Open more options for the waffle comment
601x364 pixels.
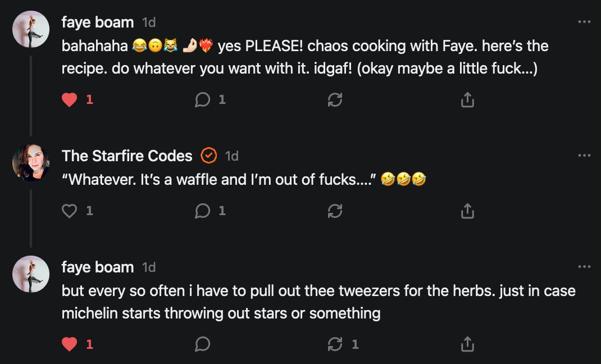(x=584, y=155)
